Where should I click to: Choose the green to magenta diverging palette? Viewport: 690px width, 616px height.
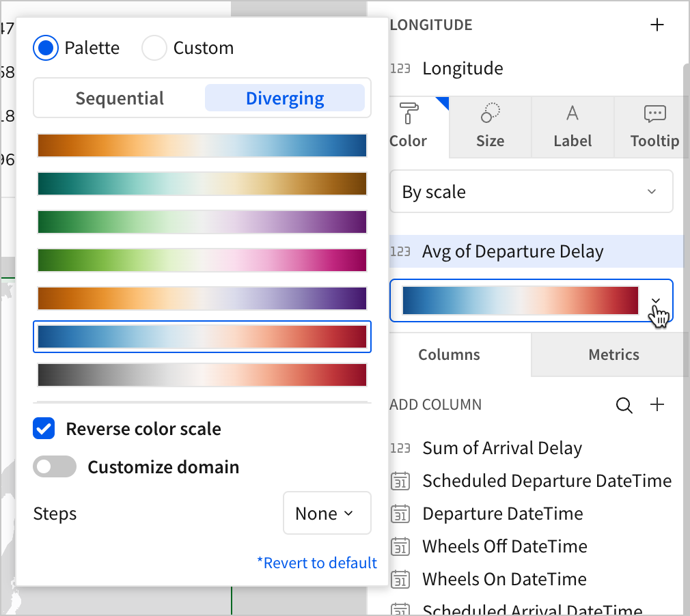pos(202,260)
